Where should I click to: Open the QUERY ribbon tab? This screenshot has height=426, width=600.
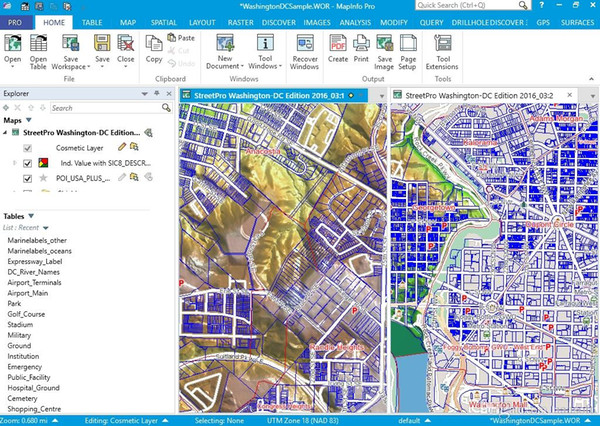click(x=431, y=23)
